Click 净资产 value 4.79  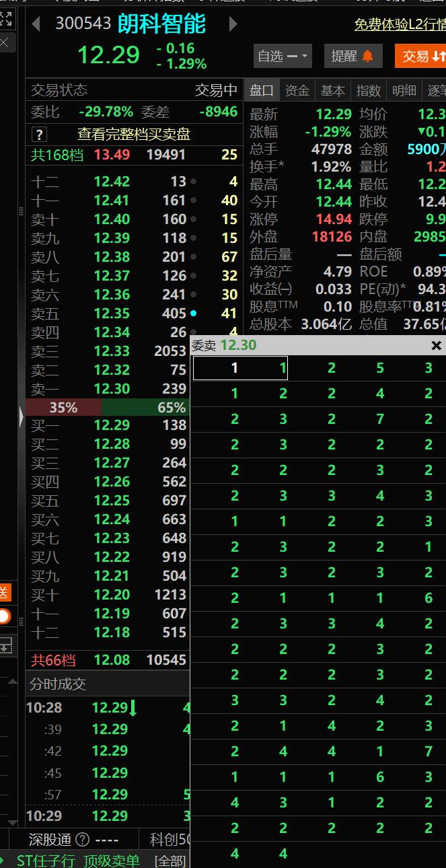pos(338,272)
